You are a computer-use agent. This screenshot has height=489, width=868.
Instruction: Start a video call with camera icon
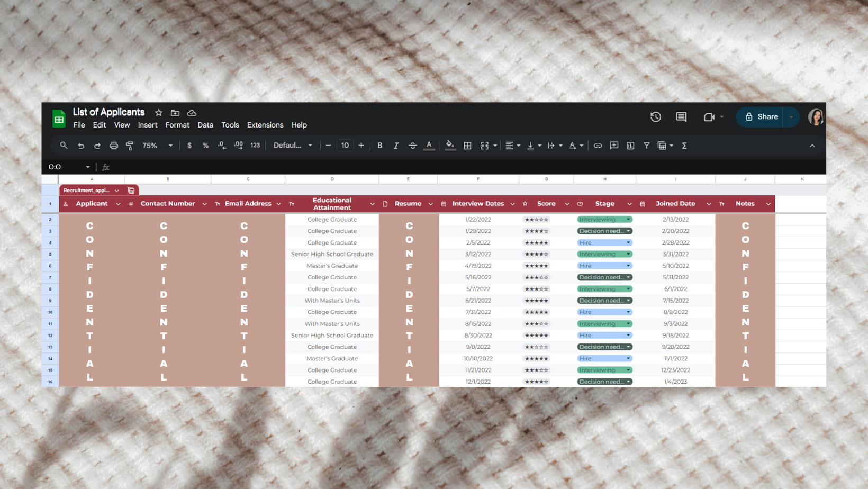(709, 117)
